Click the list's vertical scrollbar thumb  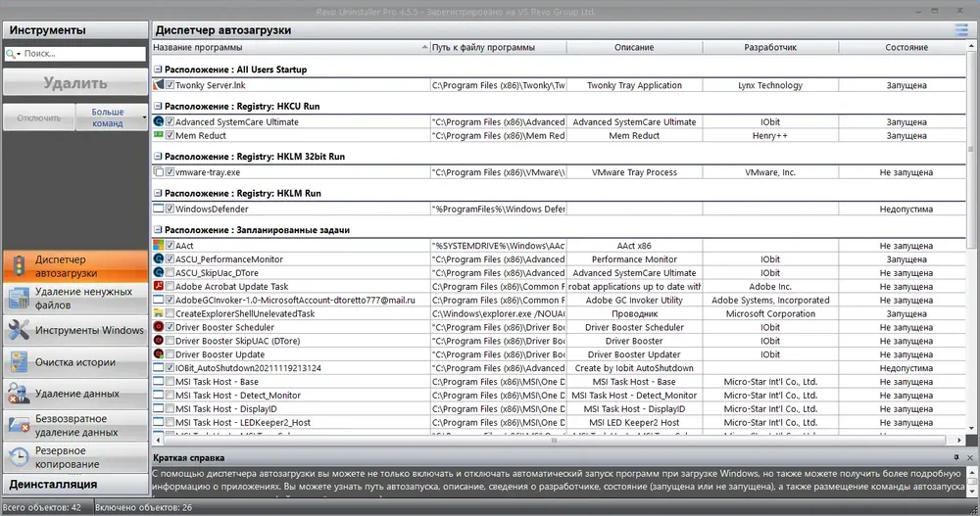click(x=970, y=150)
